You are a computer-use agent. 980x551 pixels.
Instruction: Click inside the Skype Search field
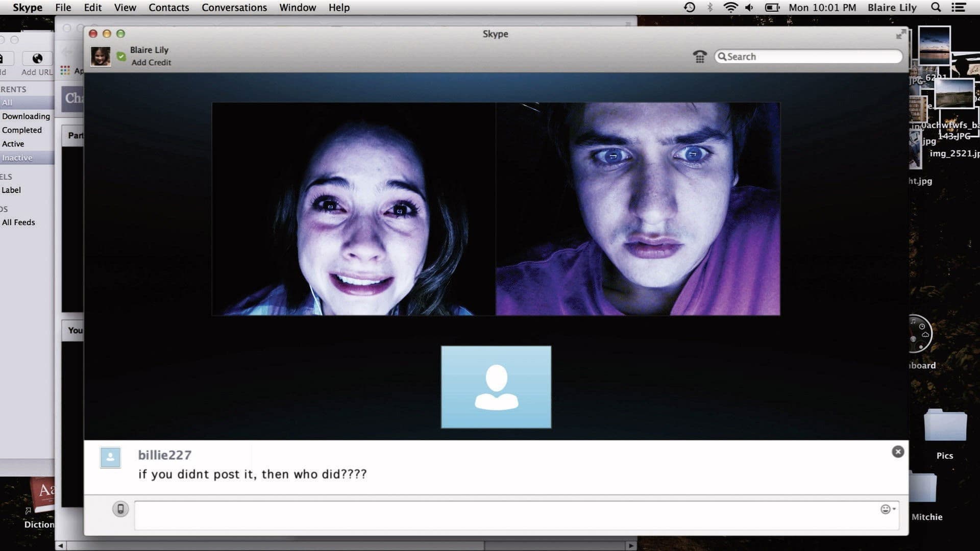(x=808, y=57)
